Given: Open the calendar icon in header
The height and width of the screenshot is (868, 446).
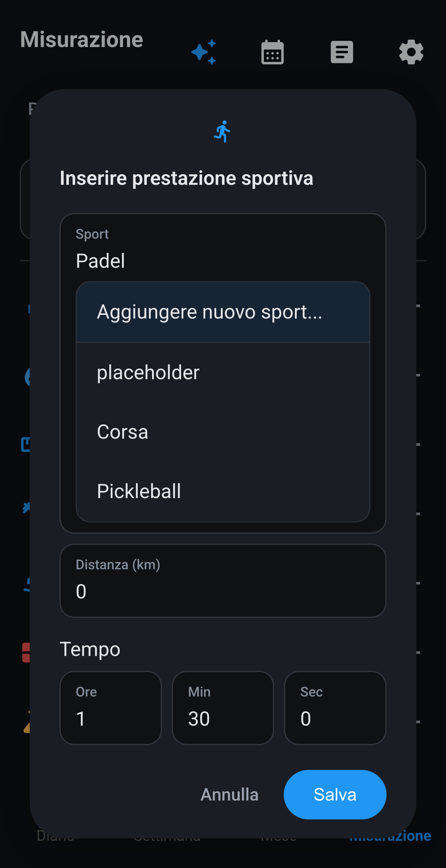Looking at the screenshot, I should [272, 52].
